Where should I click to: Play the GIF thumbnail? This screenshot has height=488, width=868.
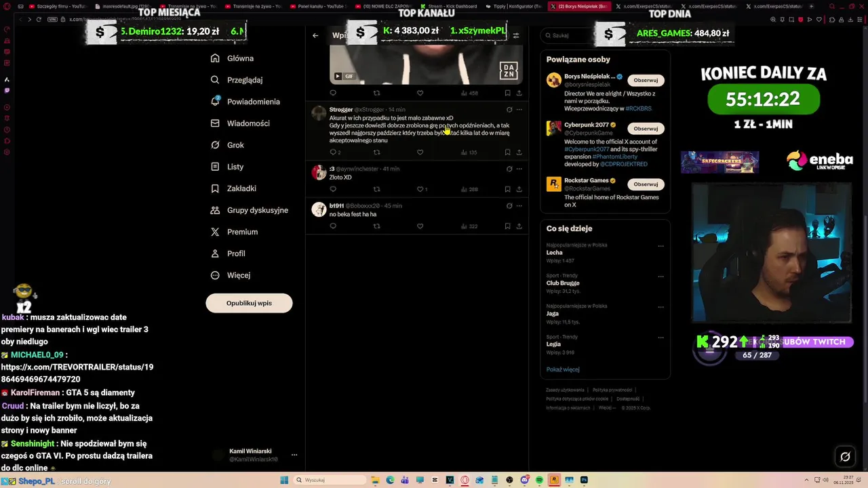coord(338,76)
